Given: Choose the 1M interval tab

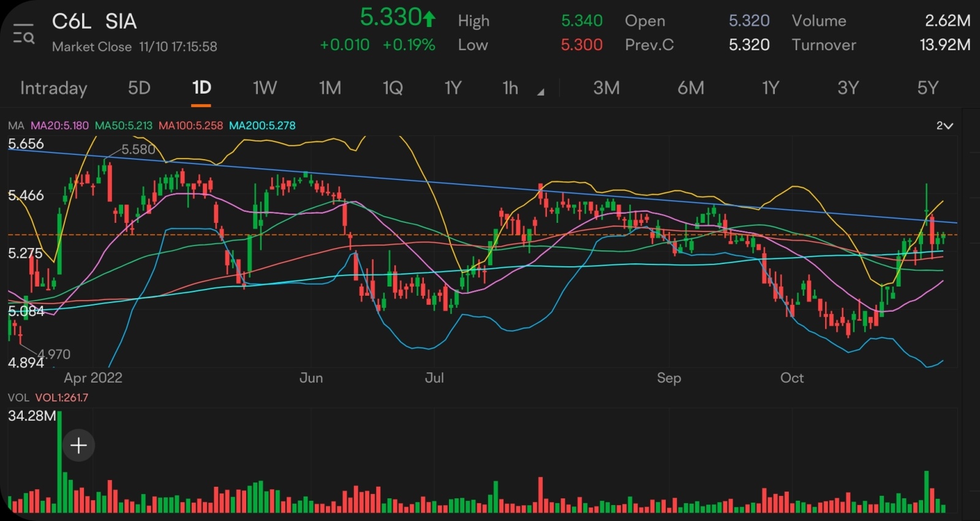Looking at the screenshot, I should (x=330, y=88).
